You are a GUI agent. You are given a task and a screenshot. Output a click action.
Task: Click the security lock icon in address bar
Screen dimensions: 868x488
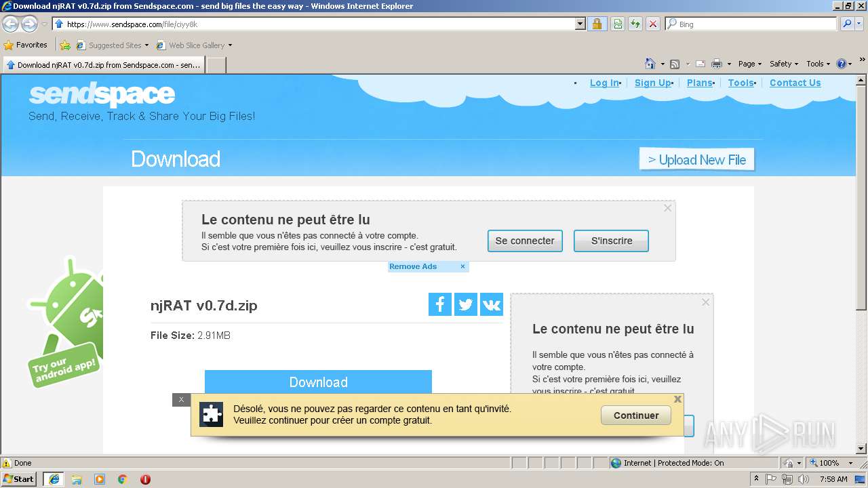click(597, 24)
